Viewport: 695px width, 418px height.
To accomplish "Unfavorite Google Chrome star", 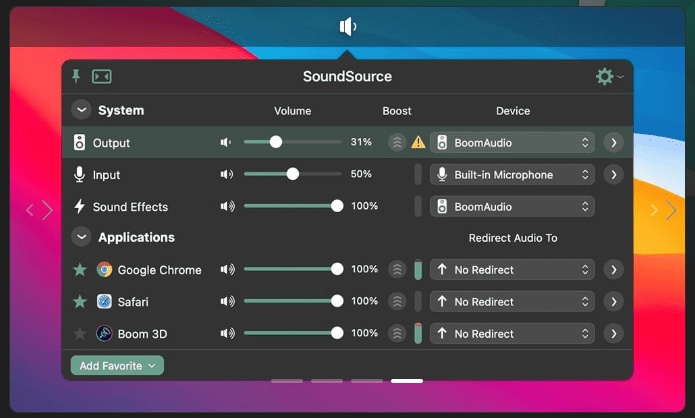I will tap(80, 269).
